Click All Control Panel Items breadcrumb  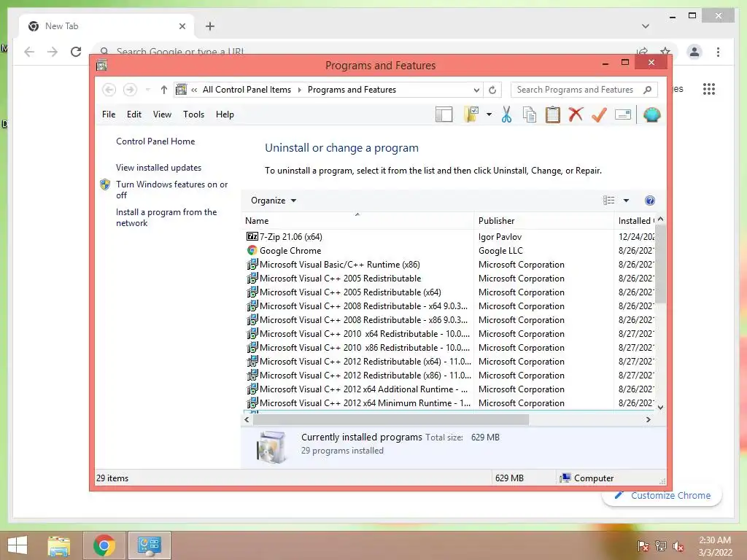coord(247,90)
